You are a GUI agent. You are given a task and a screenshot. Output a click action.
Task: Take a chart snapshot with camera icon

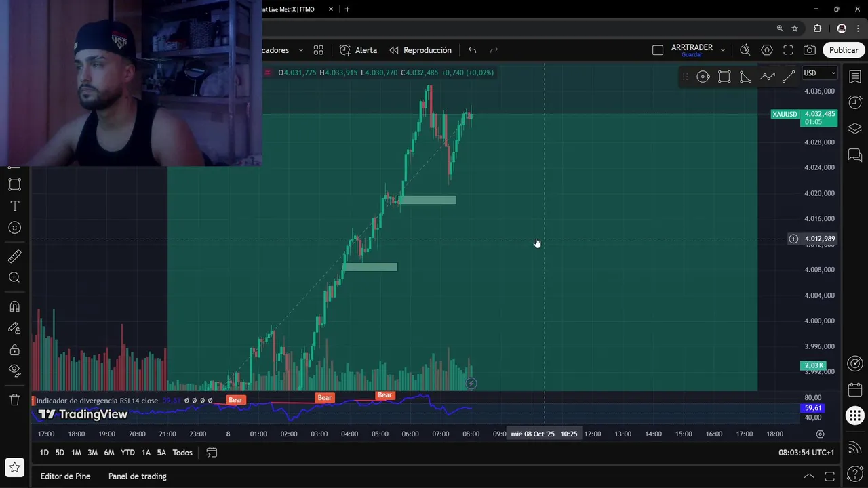(810, 50)
